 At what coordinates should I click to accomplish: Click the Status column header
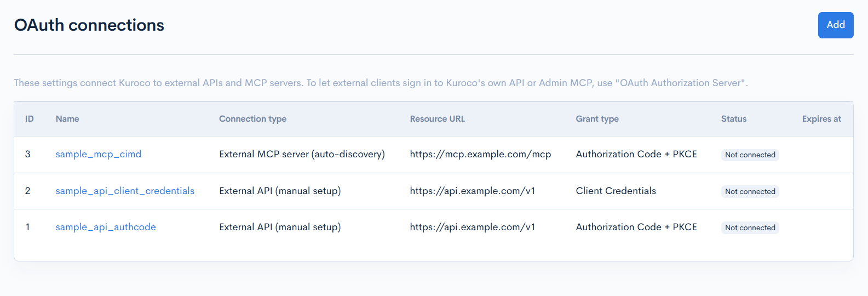point(734,119)
